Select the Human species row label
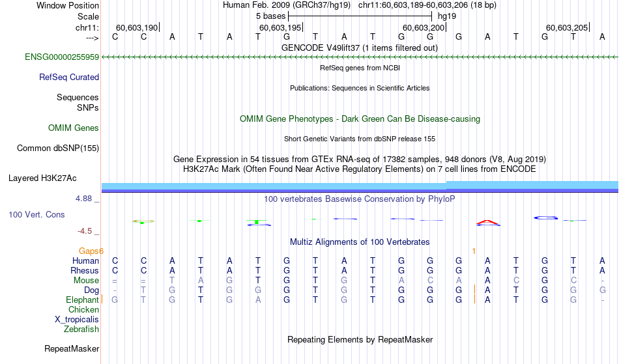619x364 pixels. click(x=85, y=260)
